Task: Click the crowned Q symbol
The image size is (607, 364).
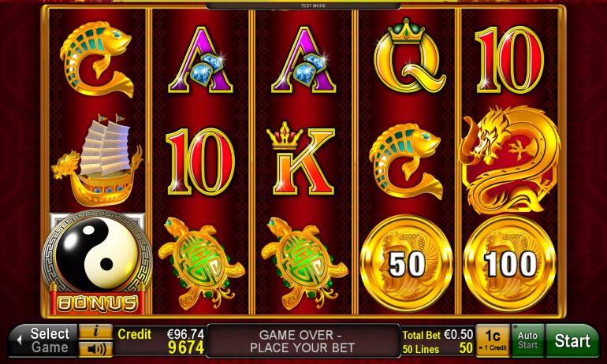Action: pos(409,55)
